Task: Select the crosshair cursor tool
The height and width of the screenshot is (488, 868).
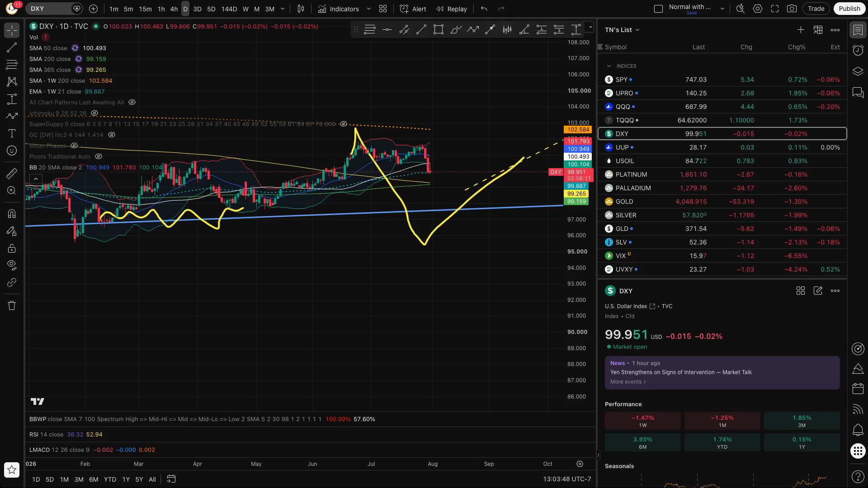Action: click(12, 30)
